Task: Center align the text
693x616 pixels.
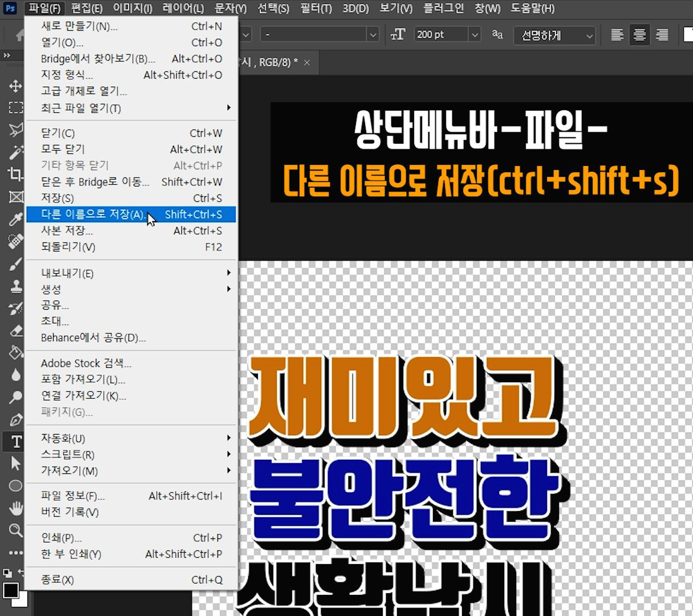Action: click(639, 35)
